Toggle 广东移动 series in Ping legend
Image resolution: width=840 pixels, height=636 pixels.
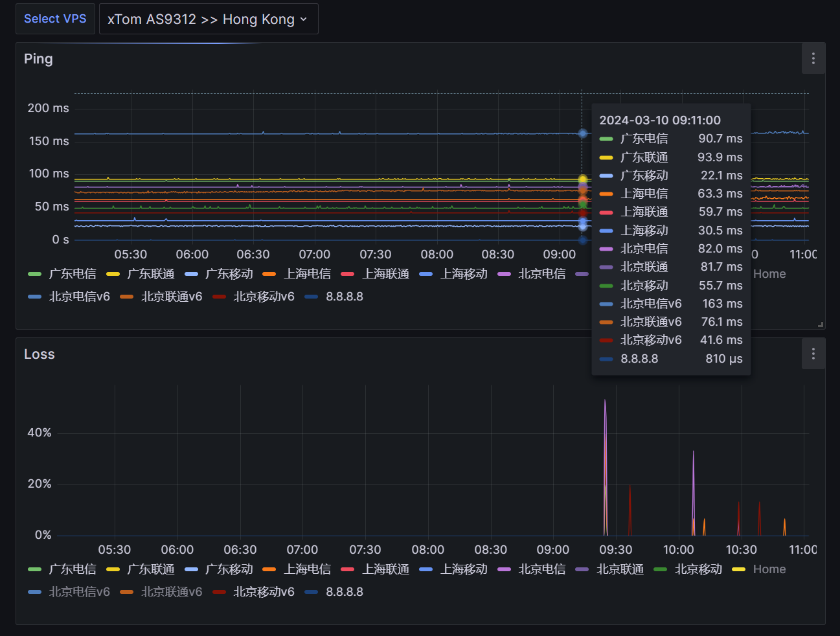coord(229,274)
